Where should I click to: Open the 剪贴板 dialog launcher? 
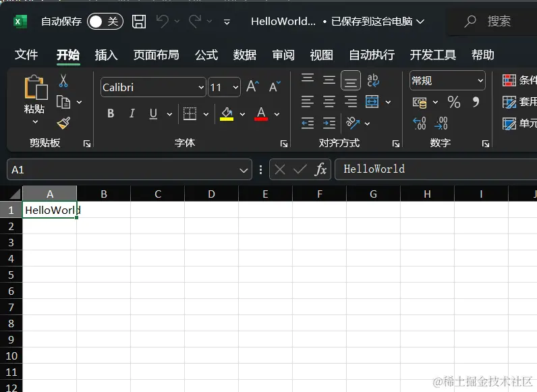86,144
